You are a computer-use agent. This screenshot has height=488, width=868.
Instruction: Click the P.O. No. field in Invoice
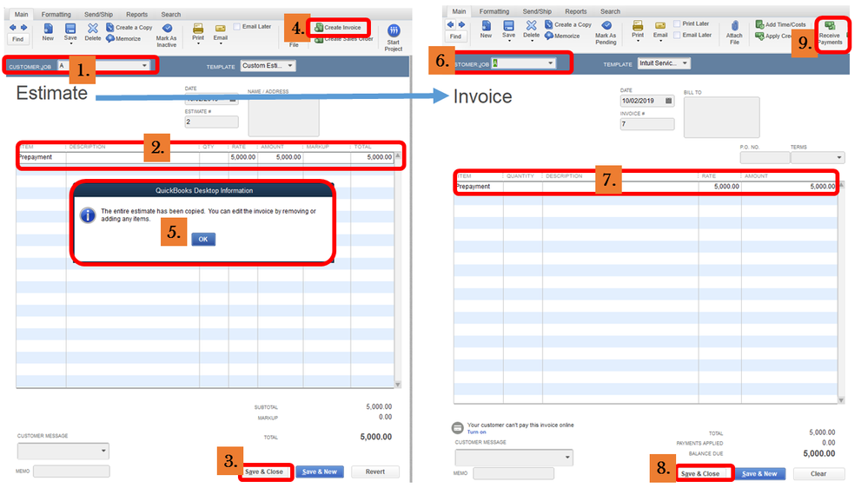click(765, 158)
